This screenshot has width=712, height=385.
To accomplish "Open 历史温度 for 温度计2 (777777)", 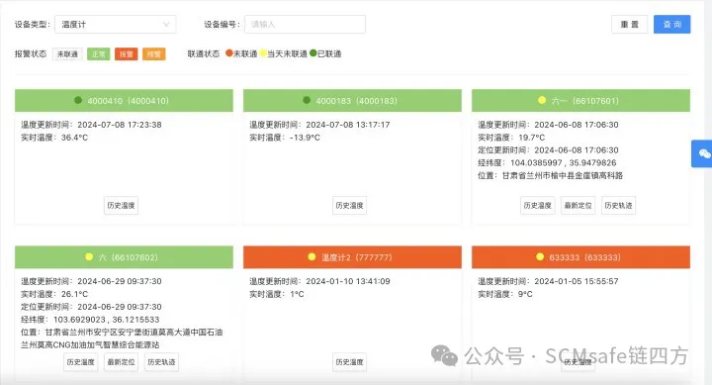I will point(350,362).
